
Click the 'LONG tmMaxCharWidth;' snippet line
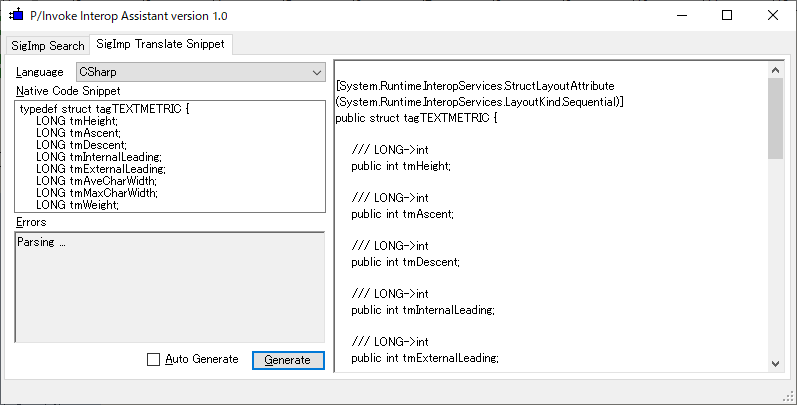pos(97,193)
